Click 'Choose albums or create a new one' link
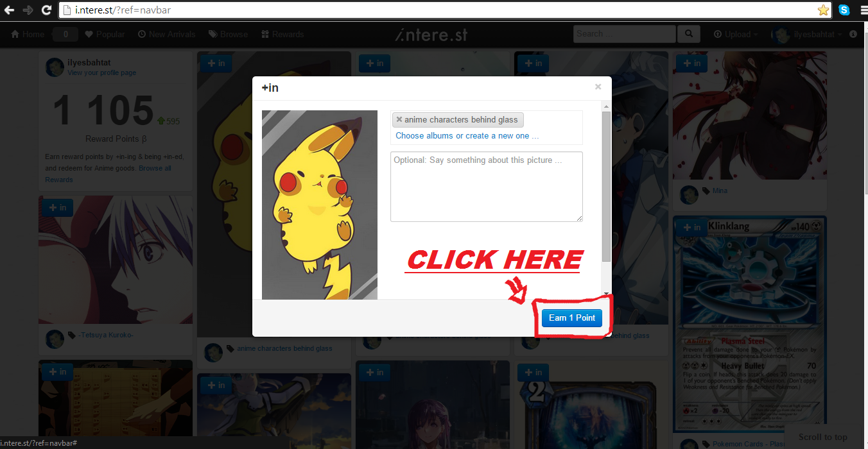 click(x=467, y=135)
